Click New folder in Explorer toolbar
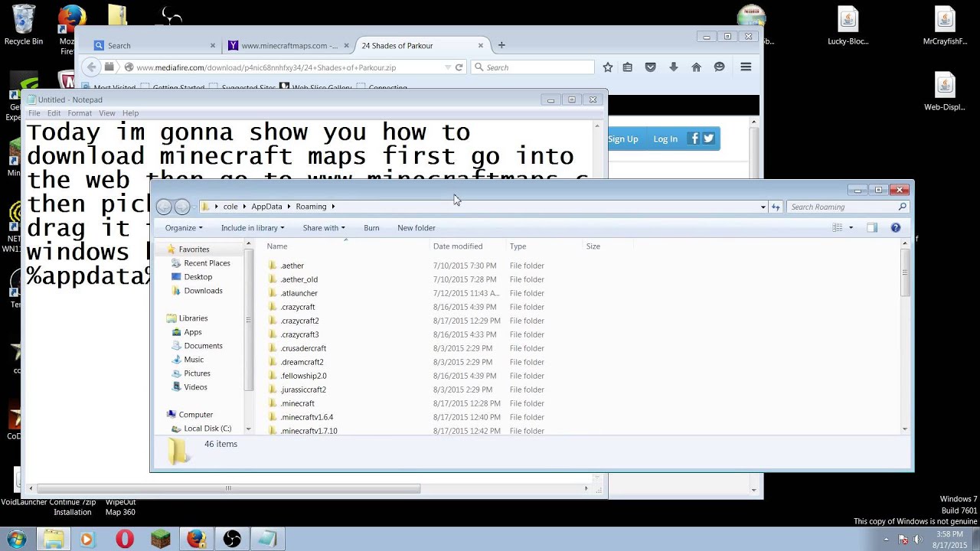This screenshot has width=980, height=551. 416,228
